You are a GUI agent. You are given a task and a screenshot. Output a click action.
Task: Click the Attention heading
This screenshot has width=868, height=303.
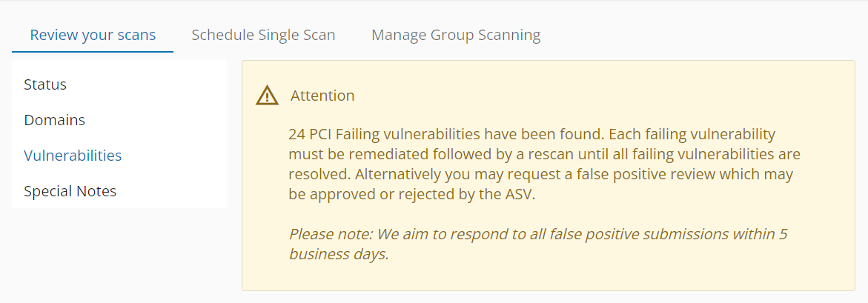click(322, 96)
